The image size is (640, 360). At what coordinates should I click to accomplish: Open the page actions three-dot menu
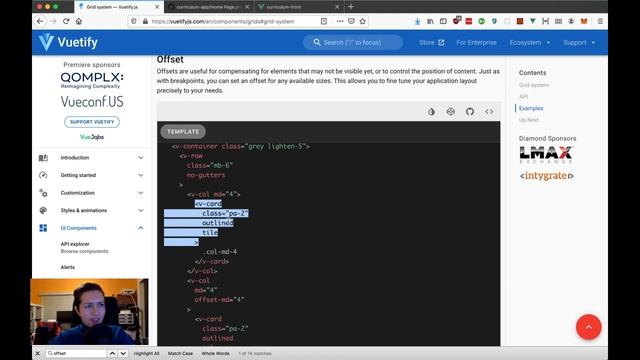[x=340, y=21]
